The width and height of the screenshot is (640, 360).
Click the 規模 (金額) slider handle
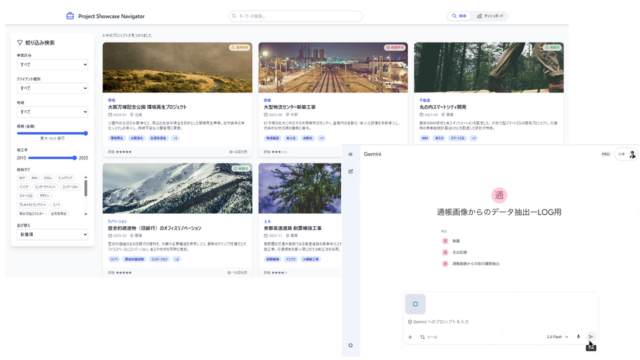(86, 133)
